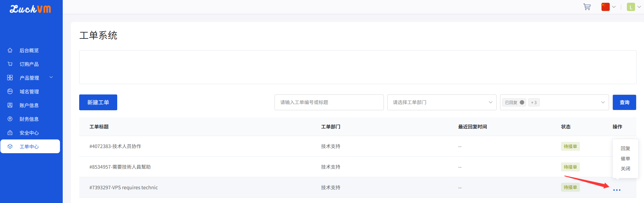Click the cart icon beside 订购产品
Image resolution: width=644 pixels, height=203 pixels.
pyautogui.click(x=10, y=64)
